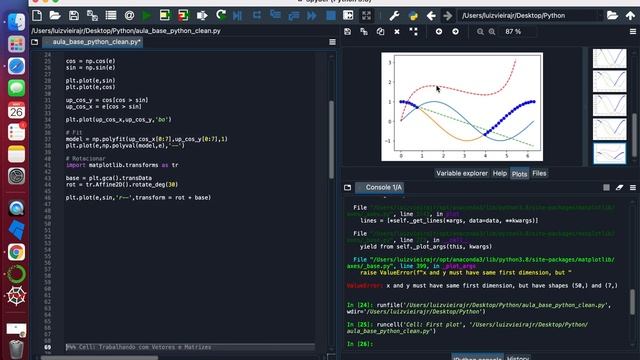Run selection or current line
640x360 pixels.
point(202,16)
